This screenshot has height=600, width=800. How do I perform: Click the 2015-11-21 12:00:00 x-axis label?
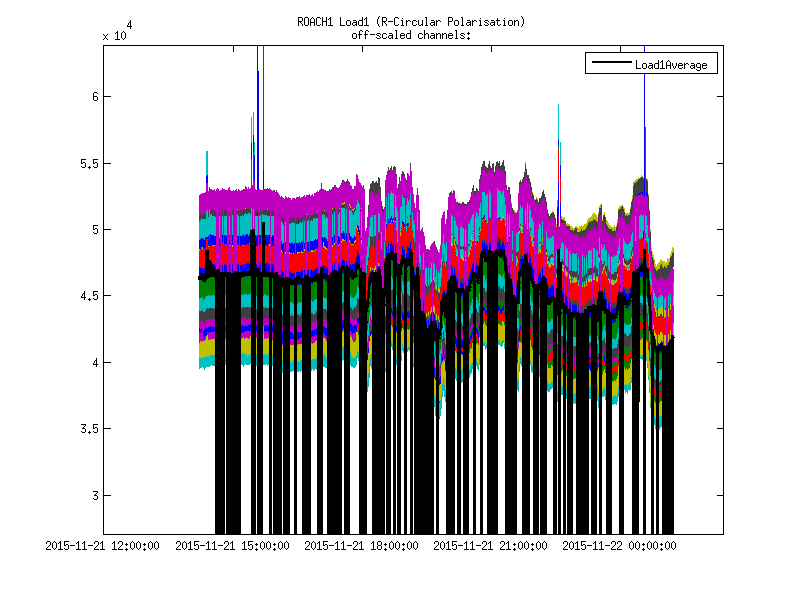pyautogui.click(x=104, y=546)
